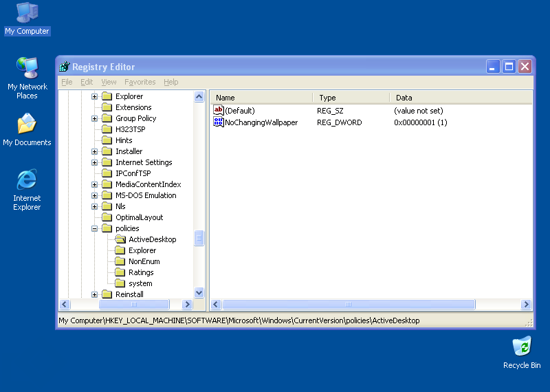Click the folder icon beside OptimalLayout
Viewport: 550px width, 392px height.
(x=107, y=217)
